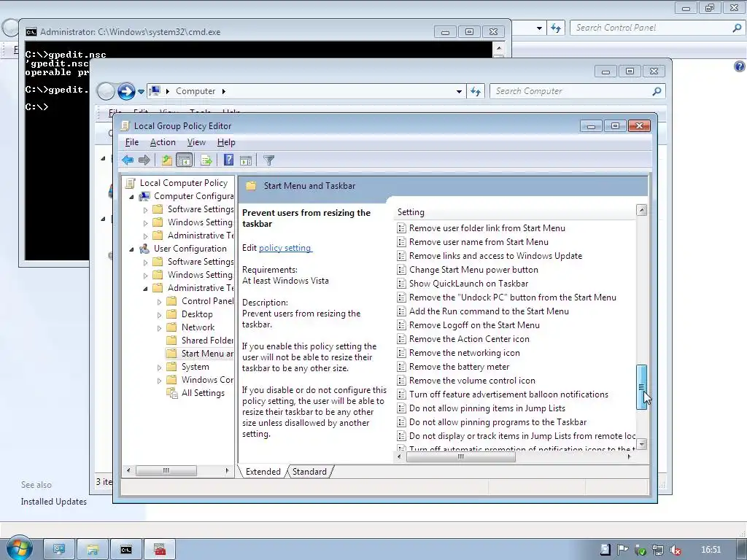
Task: Click the Edit policy setting link
Action: [x=285, y=248]
